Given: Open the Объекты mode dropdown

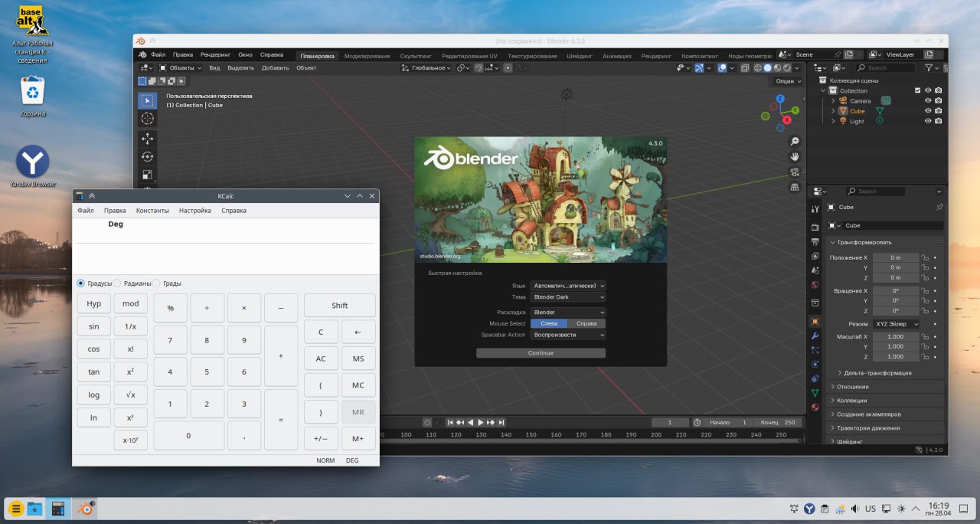Looking at the screenshot, I should pyautogui.click(x=180, y=68).
